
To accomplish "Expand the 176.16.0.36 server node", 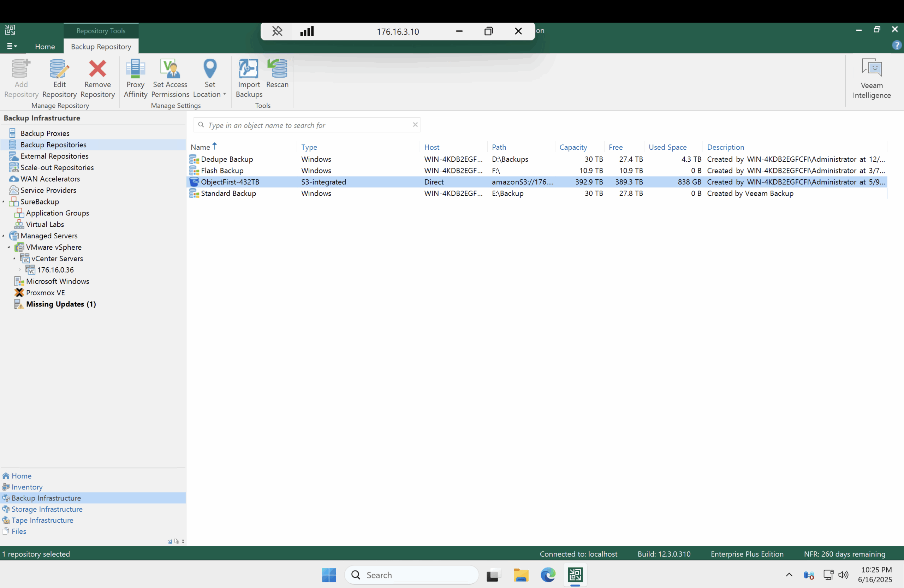I will (x=20, y=270).
